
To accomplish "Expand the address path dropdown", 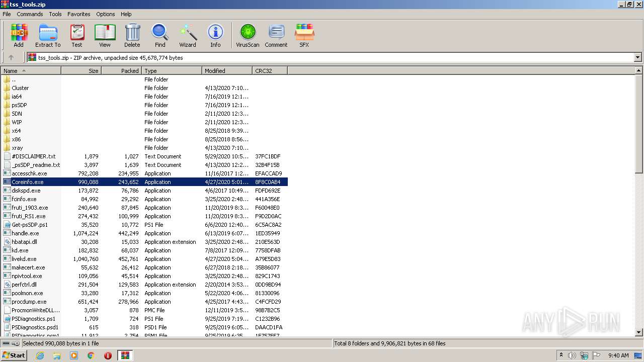I will coord(637,57).
